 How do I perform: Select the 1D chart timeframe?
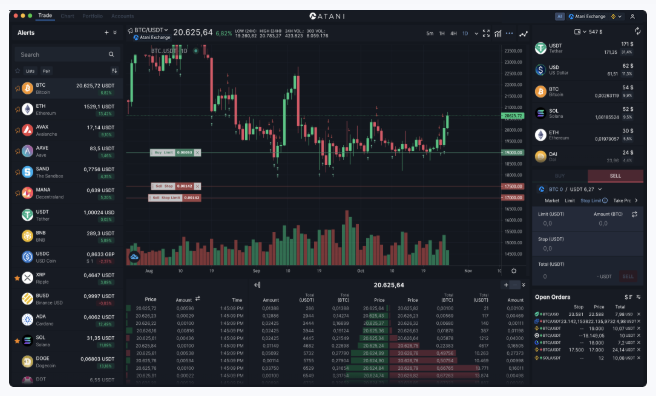[465, 33]
